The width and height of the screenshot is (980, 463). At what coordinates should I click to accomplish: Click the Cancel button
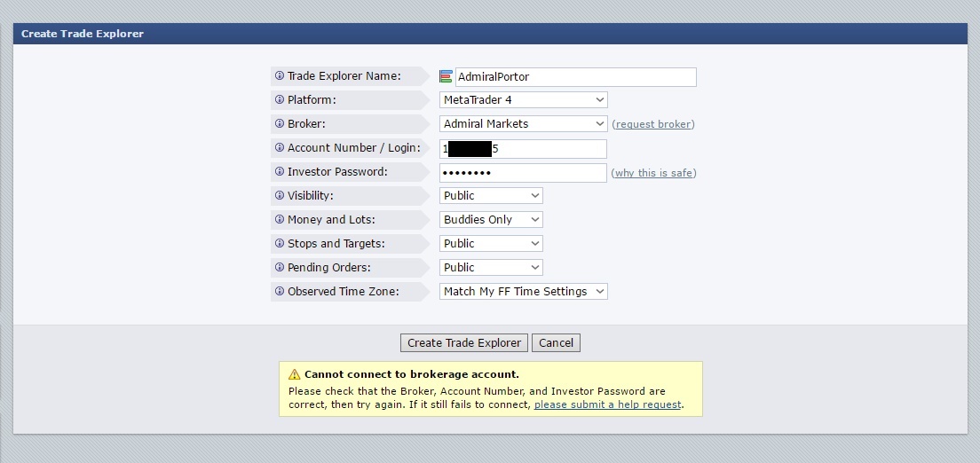557,343
